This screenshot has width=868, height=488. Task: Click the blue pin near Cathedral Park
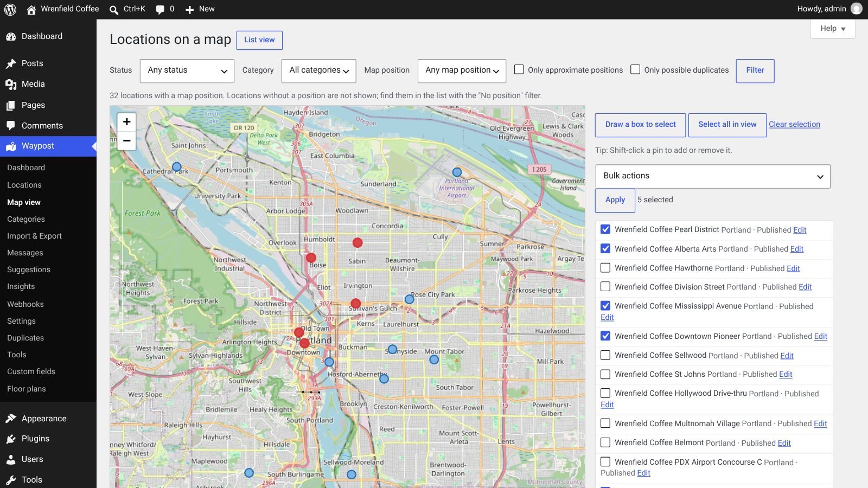176,167
